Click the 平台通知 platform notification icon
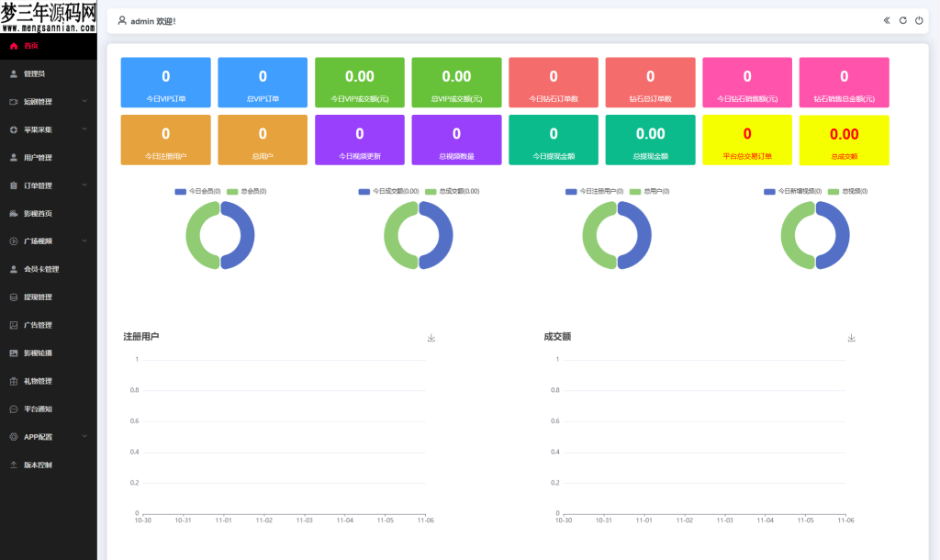This screenshot has height=560, width=940. click(x=13, y=409)
